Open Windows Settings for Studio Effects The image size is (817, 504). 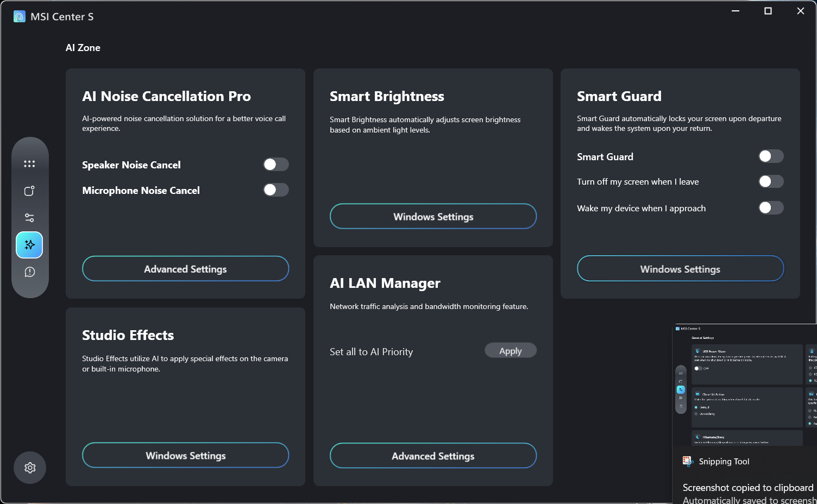[185, 456]
